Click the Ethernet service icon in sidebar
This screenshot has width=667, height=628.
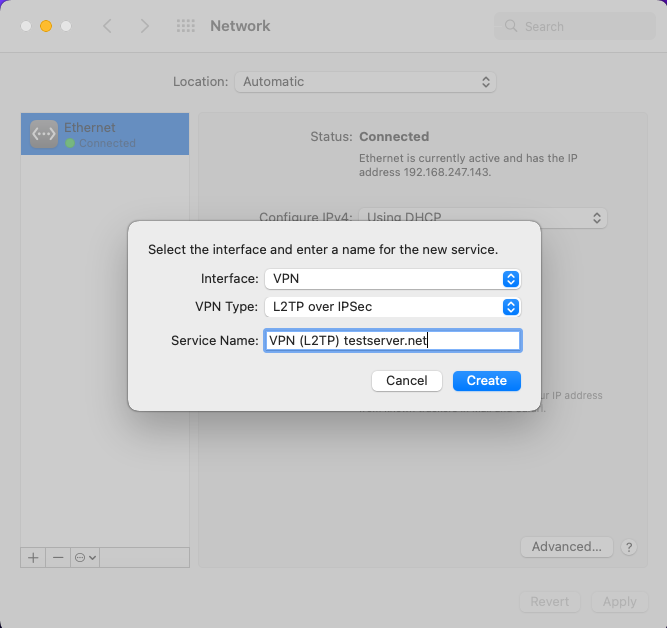[x=44, y=134]
